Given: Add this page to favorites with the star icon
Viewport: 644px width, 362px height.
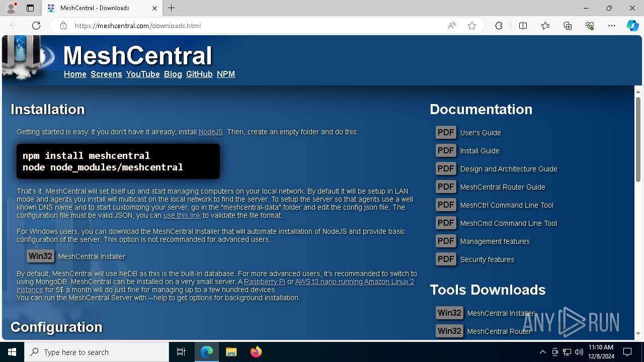Looking at the screenshot, I should point(472,26).
